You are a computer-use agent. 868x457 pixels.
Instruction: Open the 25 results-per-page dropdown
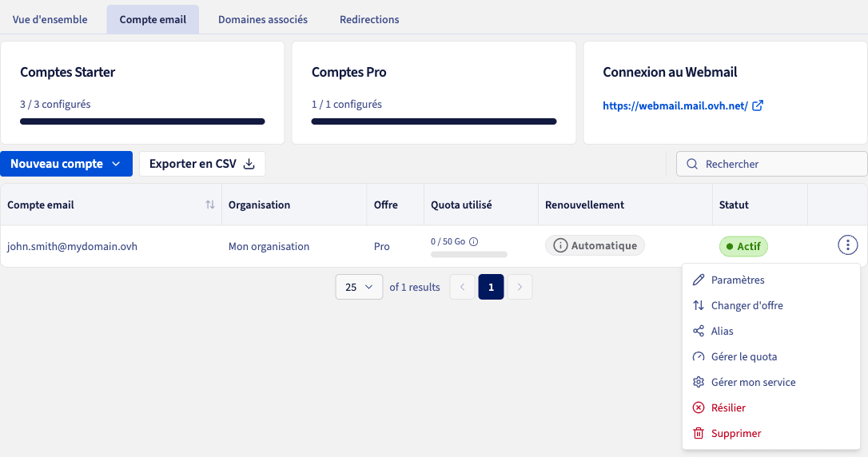click(359, 287)
